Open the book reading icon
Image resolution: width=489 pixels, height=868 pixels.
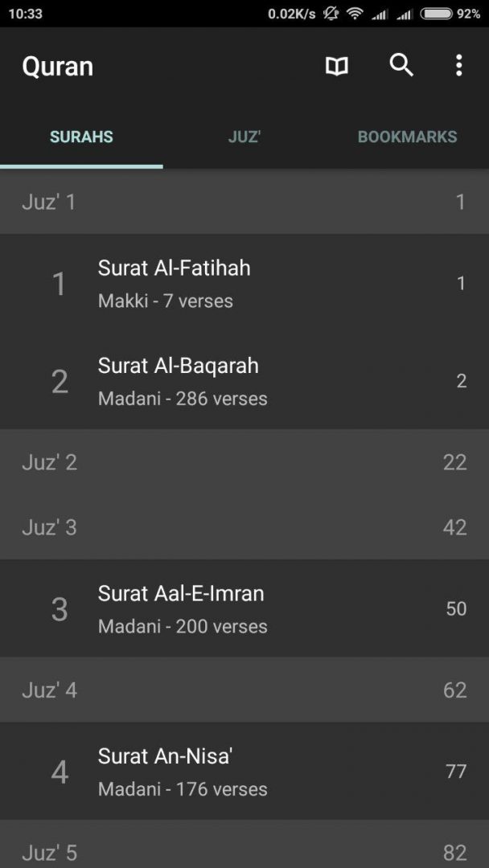pyautogui.click(x=337, y=66)
